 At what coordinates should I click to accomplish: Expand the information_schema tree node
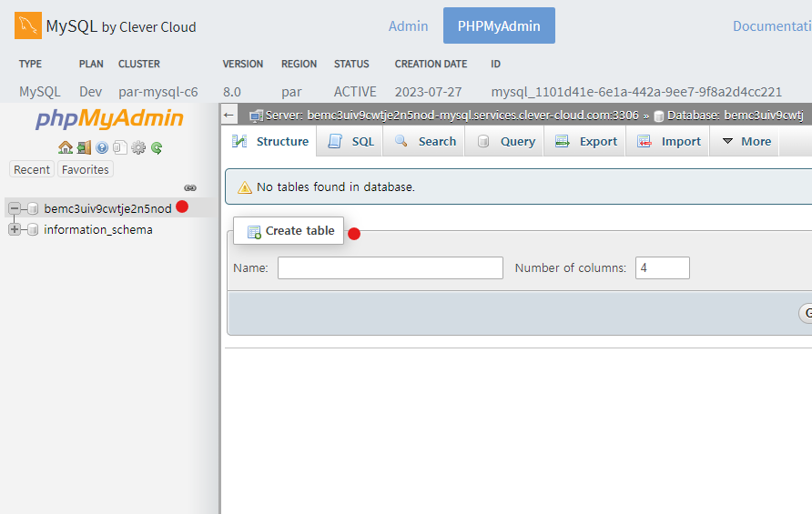15,229
